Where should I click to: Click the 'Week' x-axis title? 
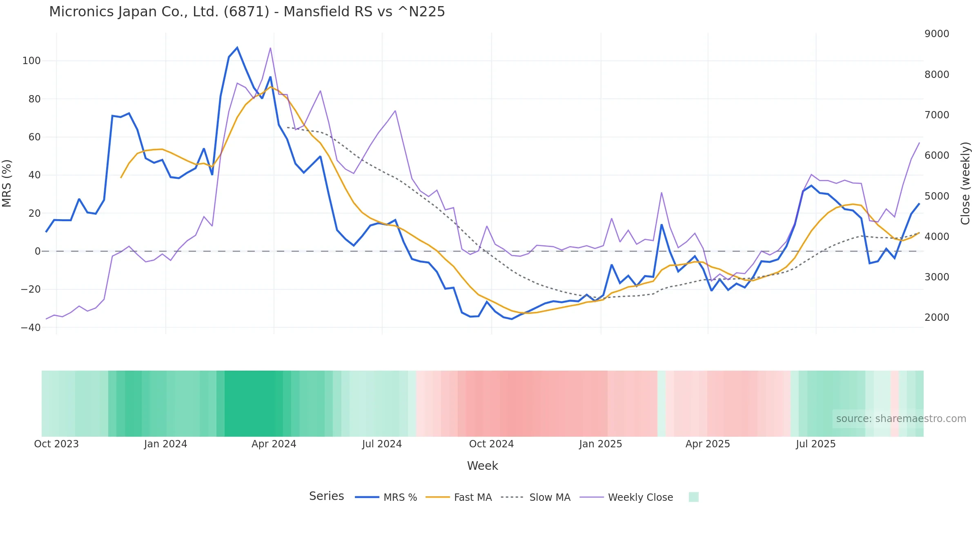coord(482,466)
